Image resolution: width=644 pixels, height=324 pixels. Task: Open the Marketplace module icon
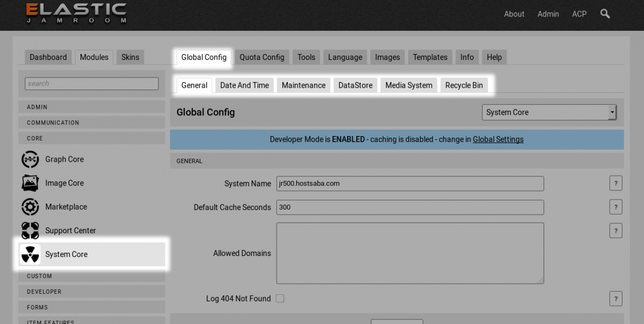pos(30,207)
